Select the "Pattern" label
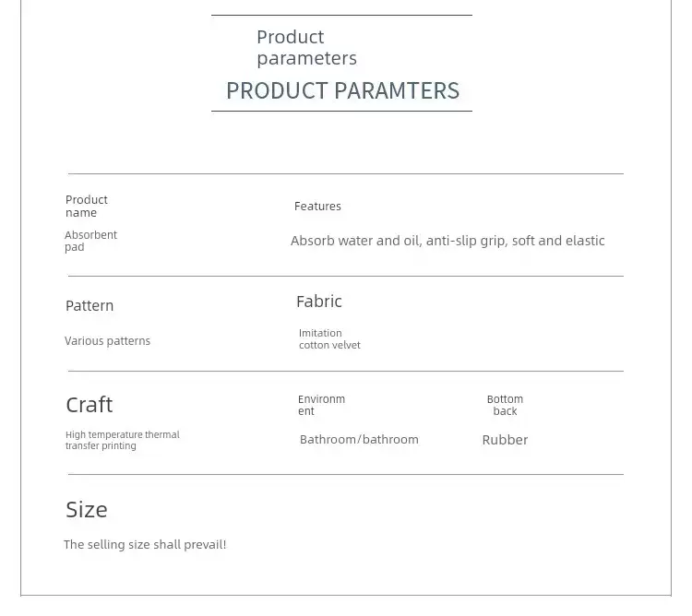The width and height of the screenshot is (692, 616). pyautogui.click(x=89, y=305)
